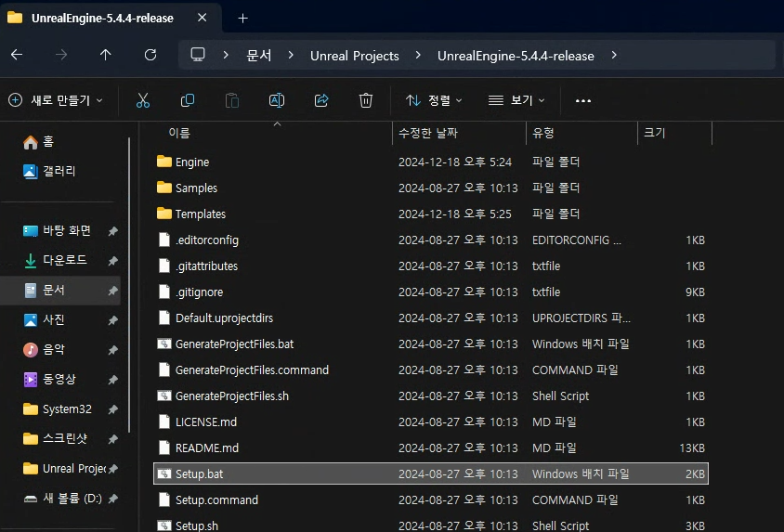Open a new tab with plus button
Image resolution: width=784 pixels, height=532 pixels.
[x=243, y=19]
